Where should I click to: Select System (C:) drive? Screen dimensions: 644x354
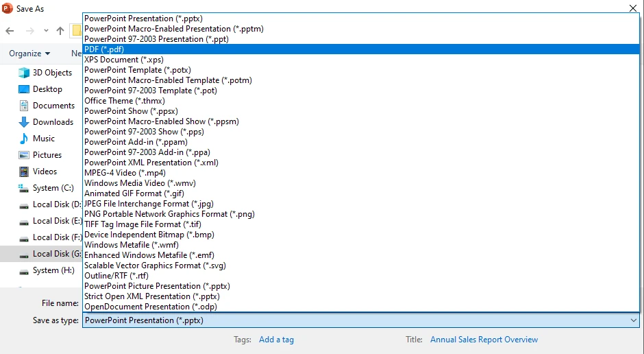point(53,188)
